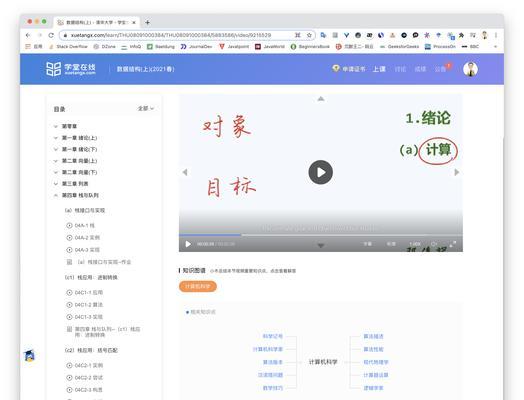Viewport: 524px width, 400px height.
Task: Switch to the 上课 tab
Action: (x=379, y=69)
